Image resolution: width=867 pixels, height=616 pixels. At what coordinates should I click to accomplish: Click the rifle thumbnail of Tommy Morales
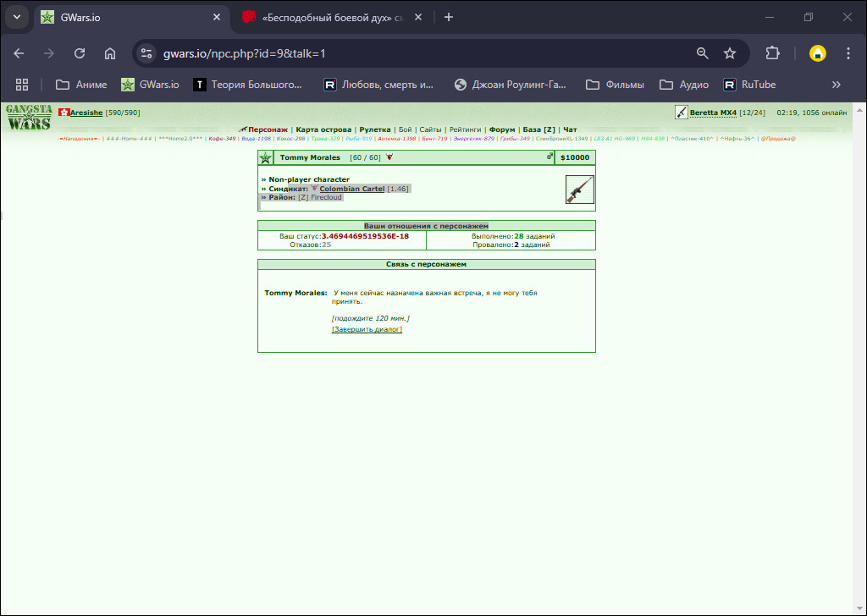pos(579,190)
